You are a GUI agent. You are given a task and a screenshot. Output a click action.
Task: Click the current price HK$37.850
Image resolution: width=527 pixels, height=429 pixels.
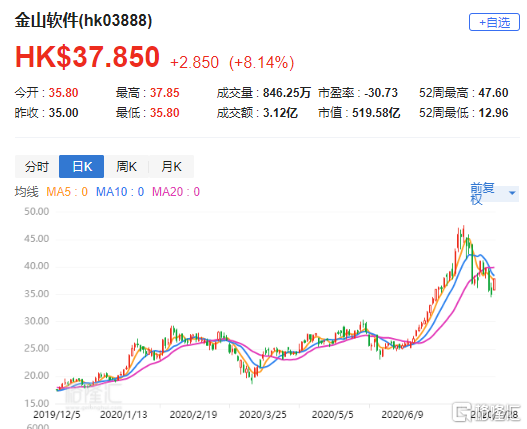pyautogui.click(x=87, y=56)
